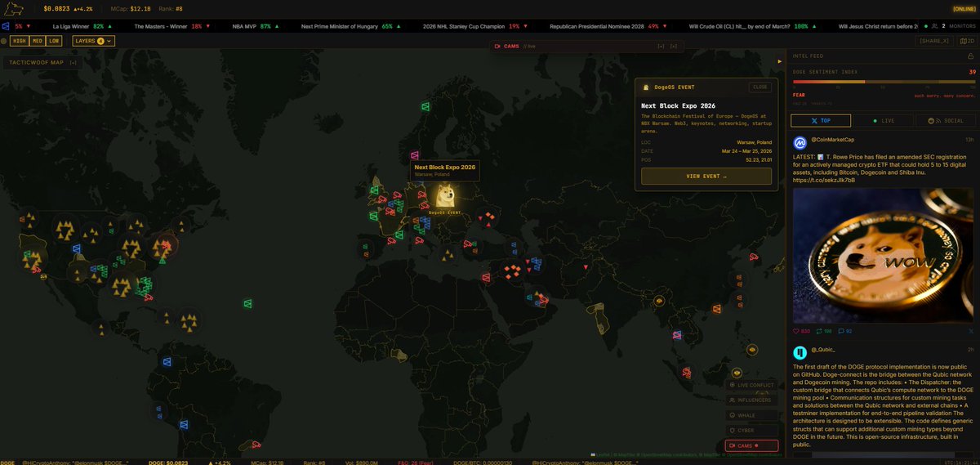Select LOW priority filter

54,40
